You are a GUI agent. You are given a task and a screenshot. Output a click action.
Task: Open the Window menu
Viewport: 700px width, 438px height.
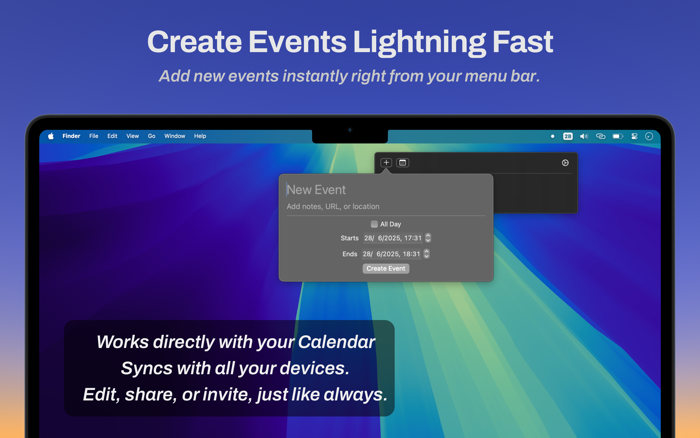point(175,136)
